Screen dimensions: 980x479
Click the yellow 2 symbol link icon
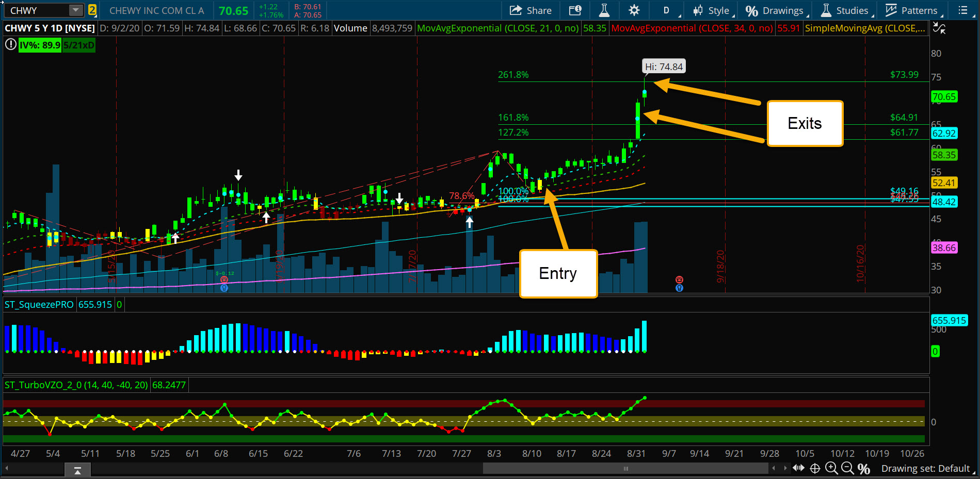(92, 10)
